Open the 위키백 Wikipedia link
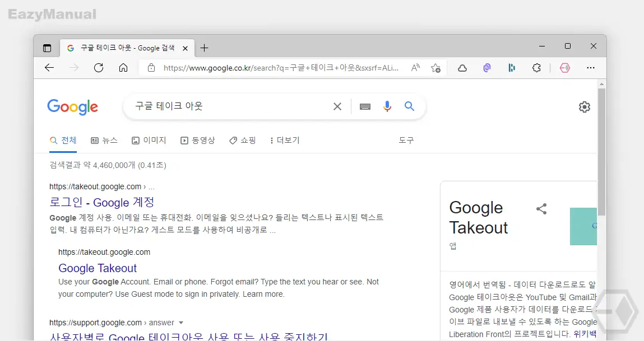Viewport: 644px width, 341px height. 585,334
